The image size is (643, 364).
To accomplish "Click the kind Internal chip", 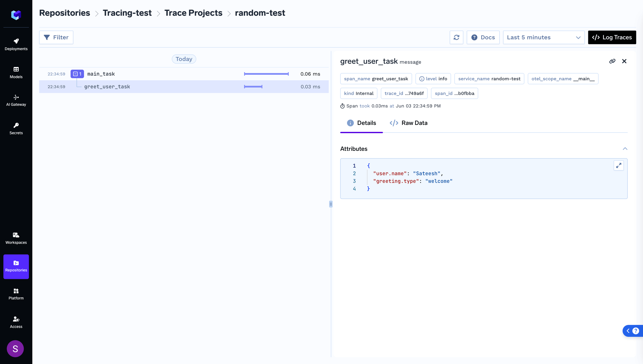I will click(359, 93).
